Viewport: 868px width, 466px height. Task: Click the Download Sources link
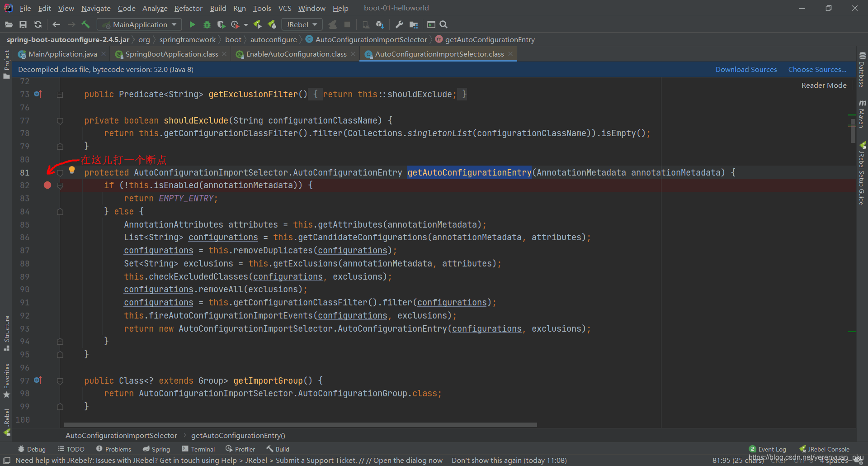pyautogui.click(x=746, y=69)
